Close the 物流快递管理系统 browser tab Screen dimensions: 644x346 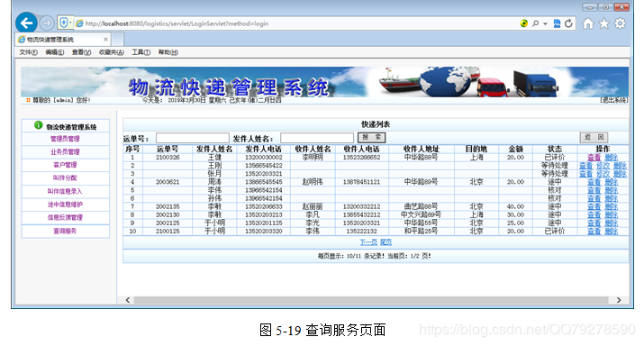pos(105,40)
